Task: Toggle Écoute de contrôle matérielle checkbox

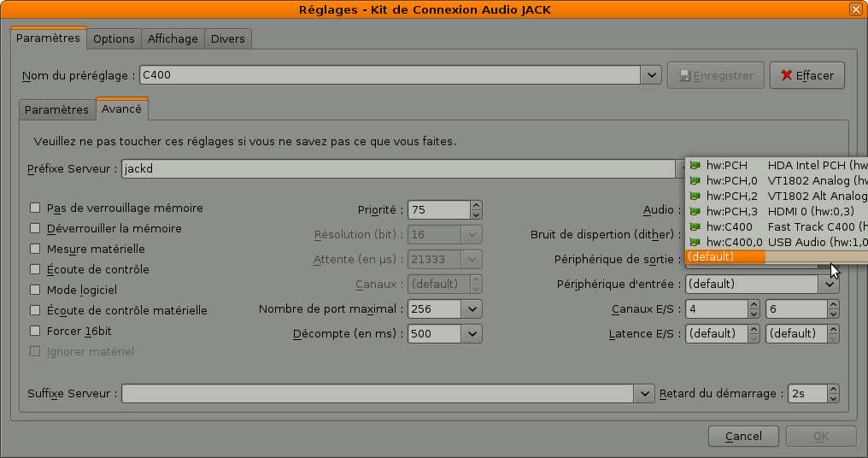Action: tap(35, 310)
